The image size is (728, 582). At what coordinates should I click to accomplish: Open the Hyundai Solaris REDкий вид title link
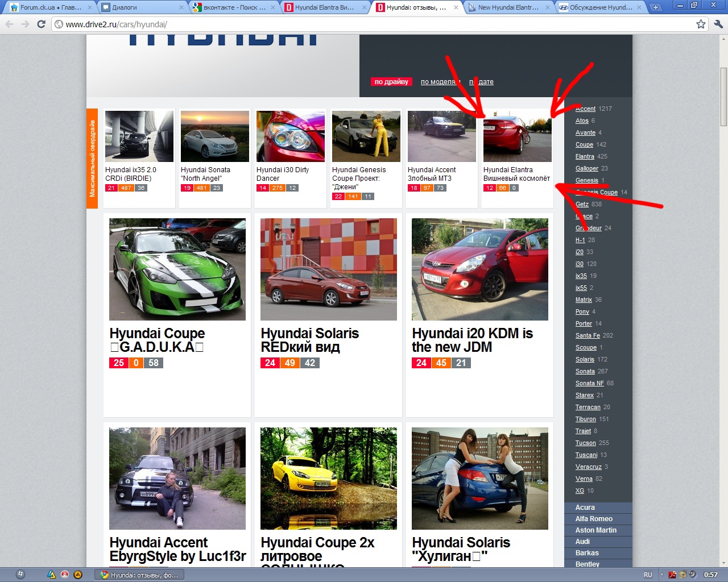coord(310,340)
